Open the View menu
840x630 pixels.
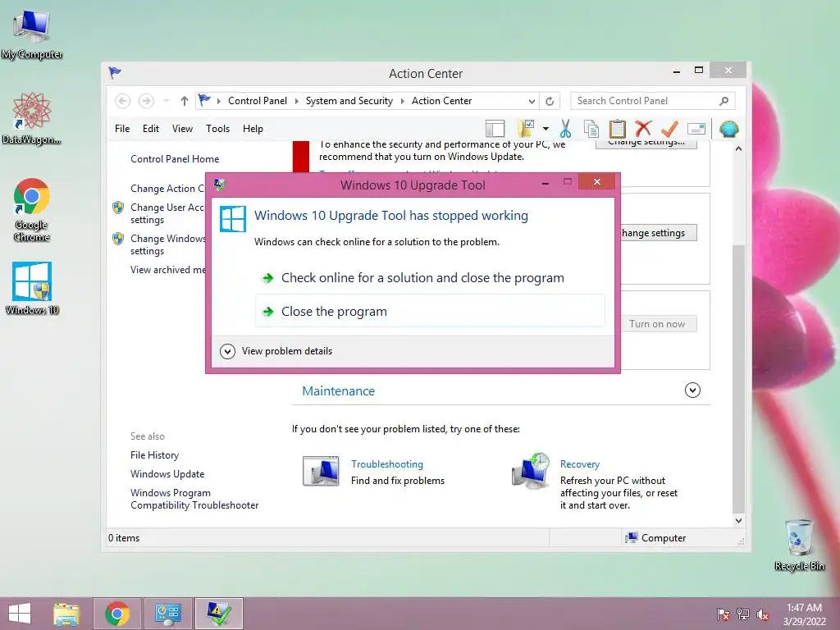[x=182, y=129]
